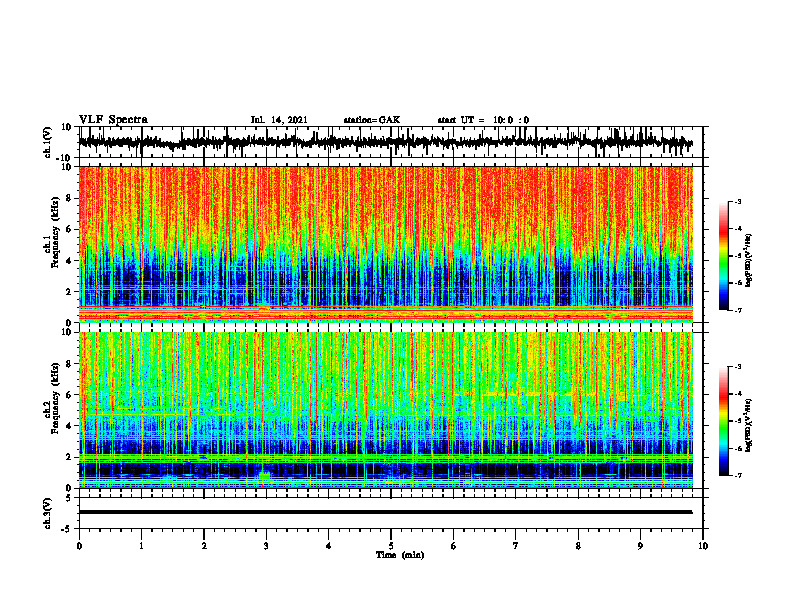Click the "-5" tick on the ch.3(V) axis
The image size is (792, 612).
67,529
